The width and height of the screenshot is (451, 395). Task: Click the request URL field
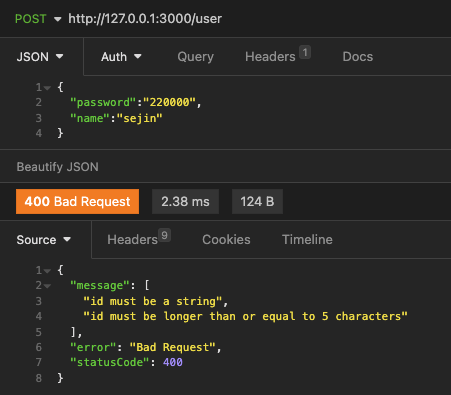[x=145, y=19]
